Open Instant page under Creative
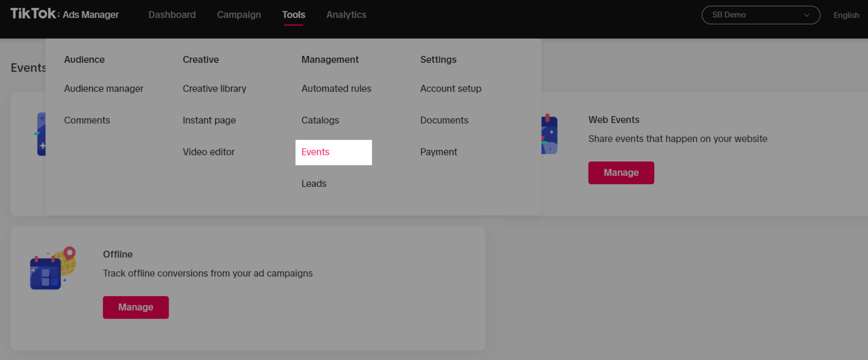868x360 pixels. point(209,121)
